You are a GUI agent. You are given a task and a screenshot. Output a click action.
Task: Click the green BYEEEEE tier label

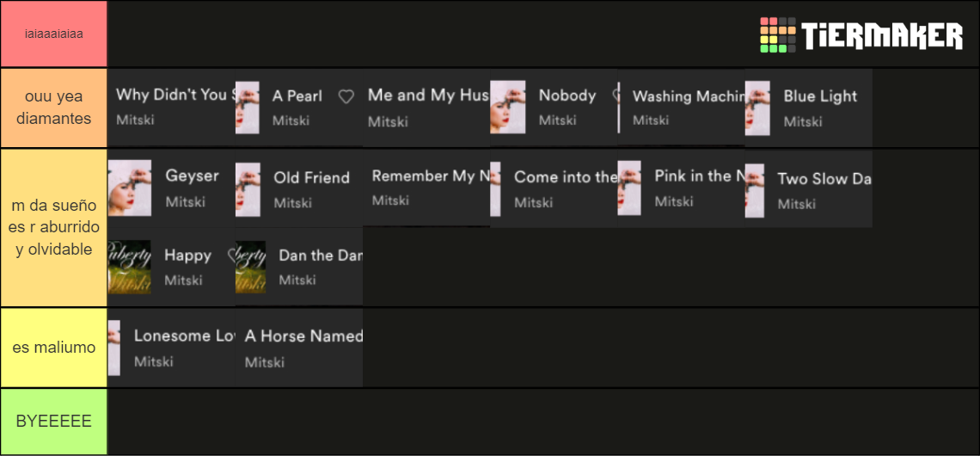pos(54,422)
